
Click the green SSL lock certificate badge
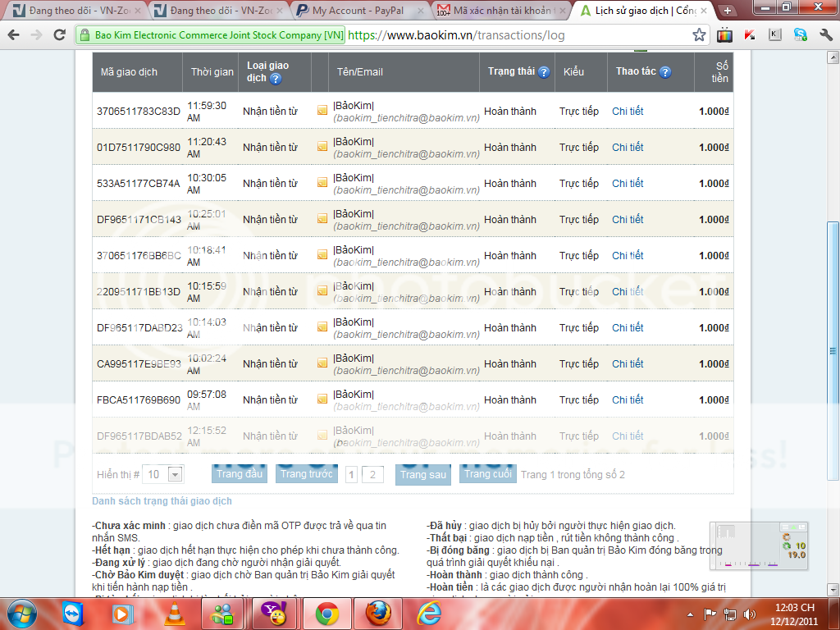coord(211,35)
